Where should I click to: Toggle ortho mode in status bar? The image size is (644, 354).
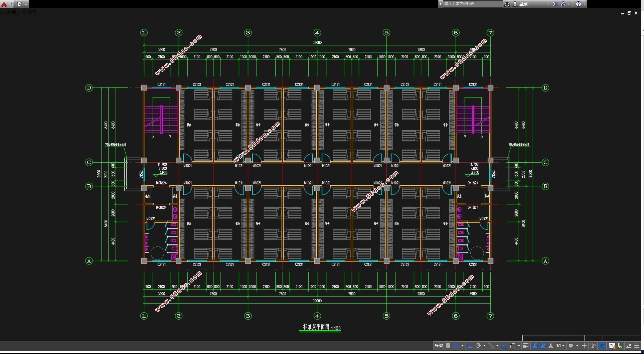pyautogui.click(x=470, y=346)
